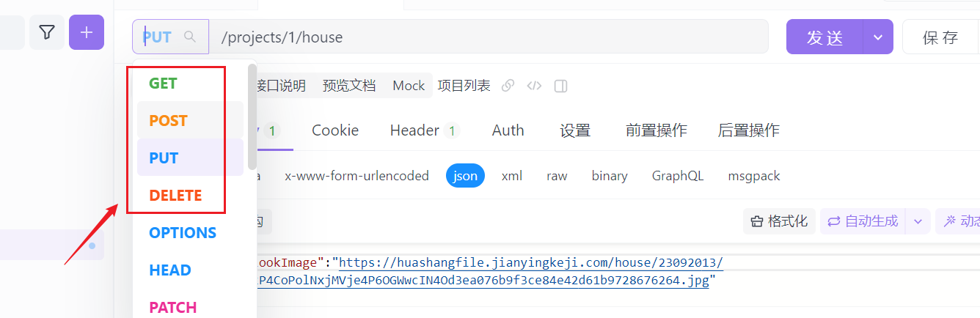This screenshot has width=980, height=318.
Task: Click the filter funnel icon
Action: click(47, 32)
